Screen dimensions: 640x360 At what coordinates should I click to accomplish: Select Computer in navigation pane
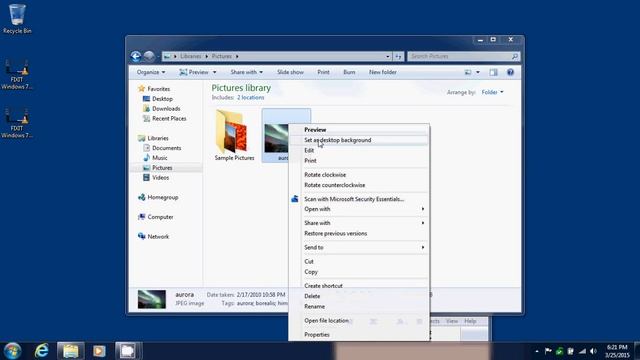(x=156, y=217)
